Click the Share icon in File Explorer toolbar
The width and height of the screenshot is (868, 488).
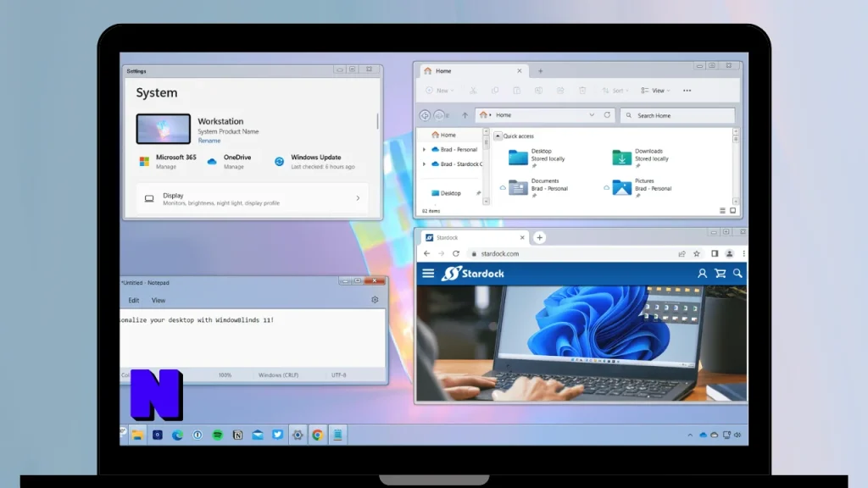click(560, 90)
